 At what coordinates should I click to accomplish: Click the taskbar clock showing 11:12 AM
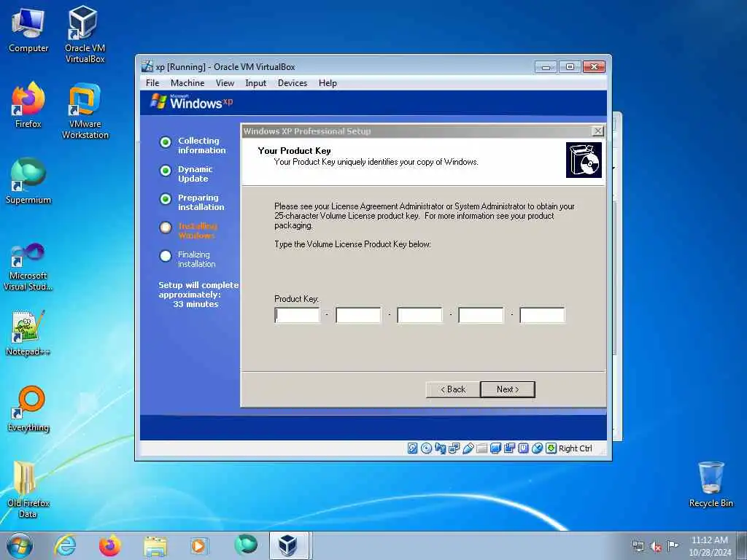[x=709, y=545]
